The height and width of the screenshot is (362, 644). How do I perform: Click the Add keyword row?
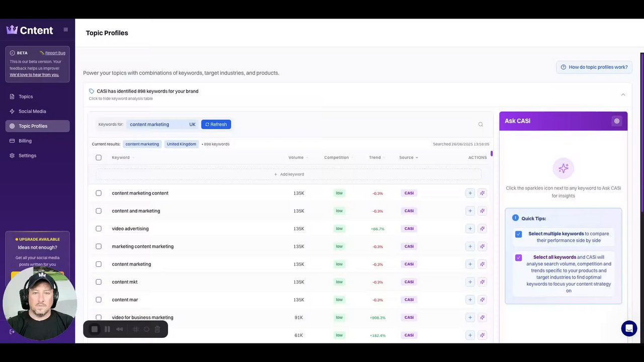[x=289, y=174]
